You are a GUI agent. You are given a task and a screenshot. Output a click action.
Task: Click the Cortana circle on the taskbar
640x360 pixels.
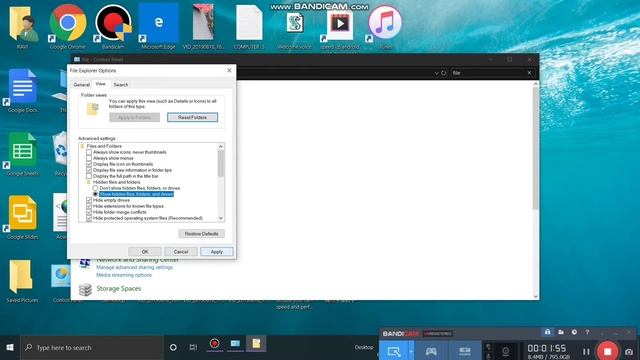pos(173,347)
